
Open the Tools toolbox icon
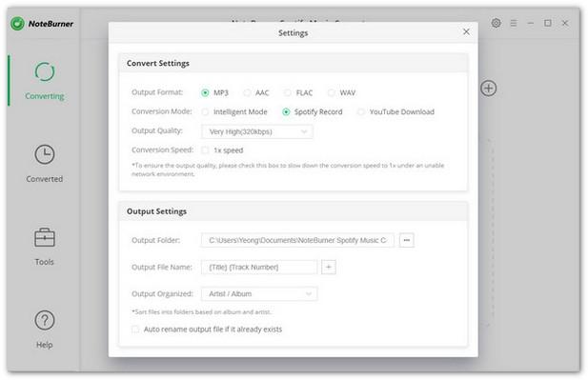(x=45, y=237)
